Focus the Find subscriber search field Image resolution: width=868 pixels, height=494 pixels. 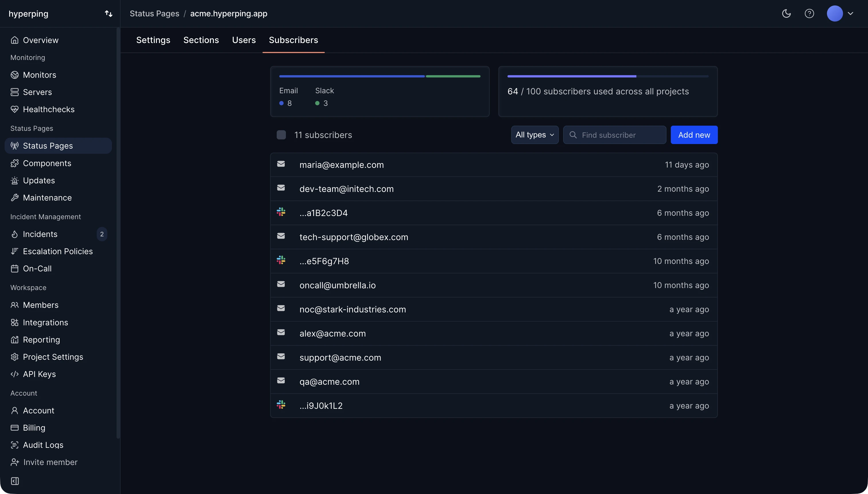(x=615, y=135)
